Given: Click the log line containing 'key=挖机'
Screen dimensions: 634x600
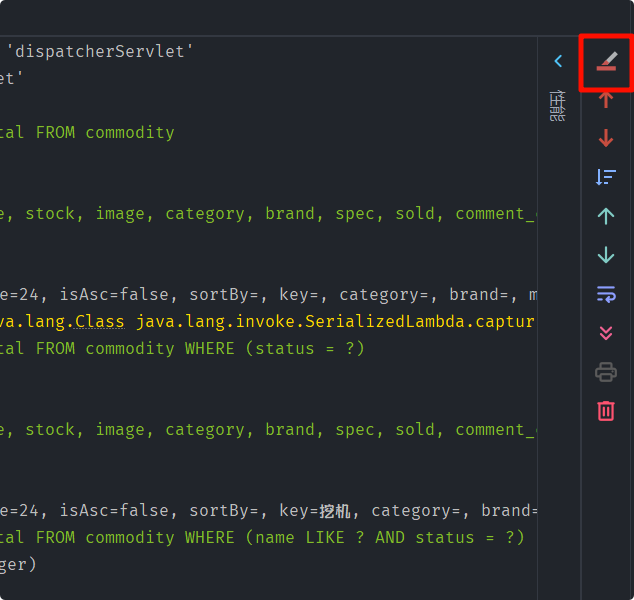Looking at the screenshot, I should [x=268, y=511].
